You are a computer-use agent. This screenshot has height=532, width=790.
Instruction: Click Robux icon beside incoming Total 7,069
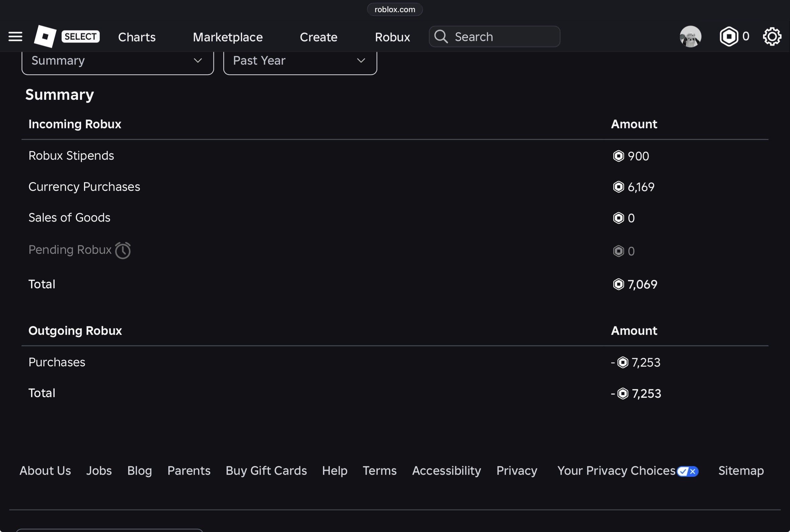618,284
